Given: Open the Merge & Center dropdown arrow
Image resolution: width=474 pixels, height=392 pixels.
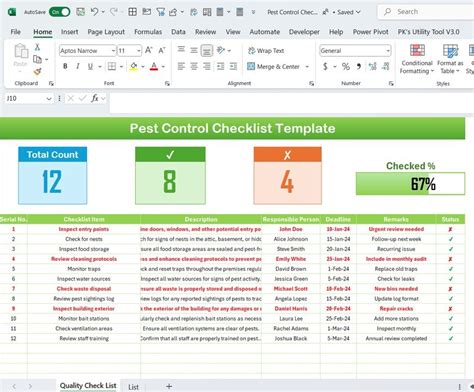Looking at the screenshot, I should pos(307,67).
